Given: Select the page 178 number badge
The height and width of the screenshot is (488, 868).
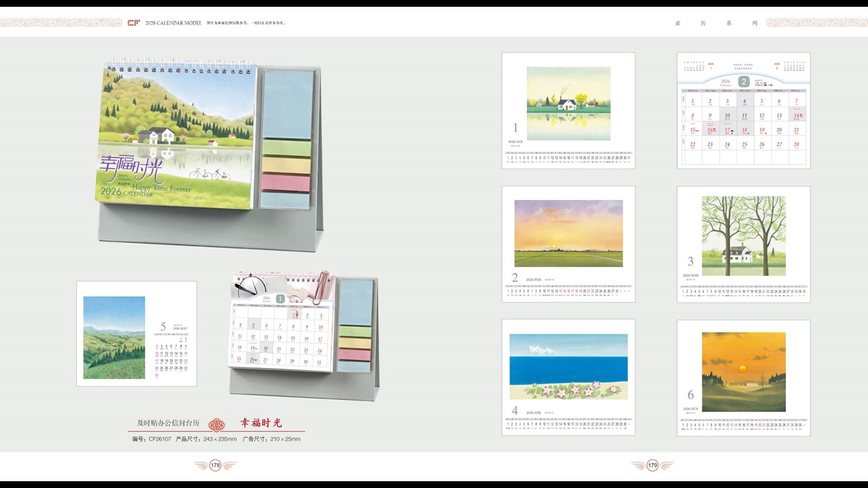Looking at the screenshot, I should point(215,465).
